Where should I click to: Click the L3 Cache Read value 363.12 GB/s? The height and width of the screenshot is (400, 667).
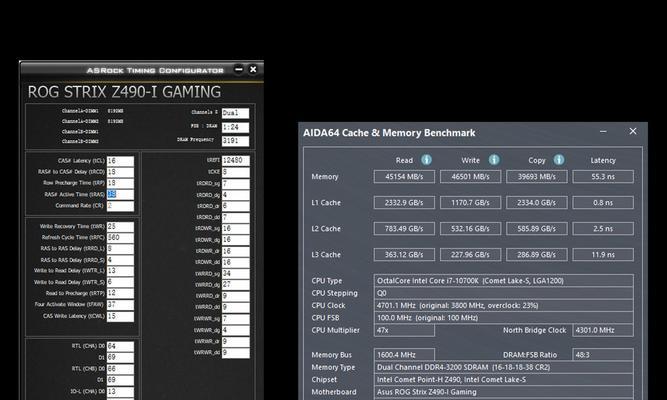click(404, 254)
